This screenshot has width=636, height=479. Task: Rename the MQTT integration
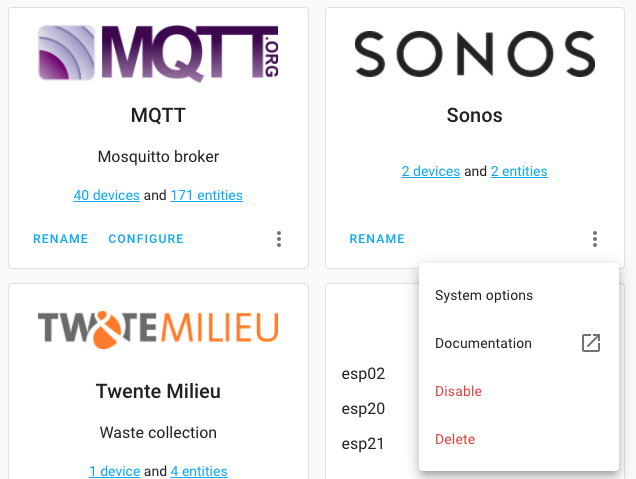61,239
